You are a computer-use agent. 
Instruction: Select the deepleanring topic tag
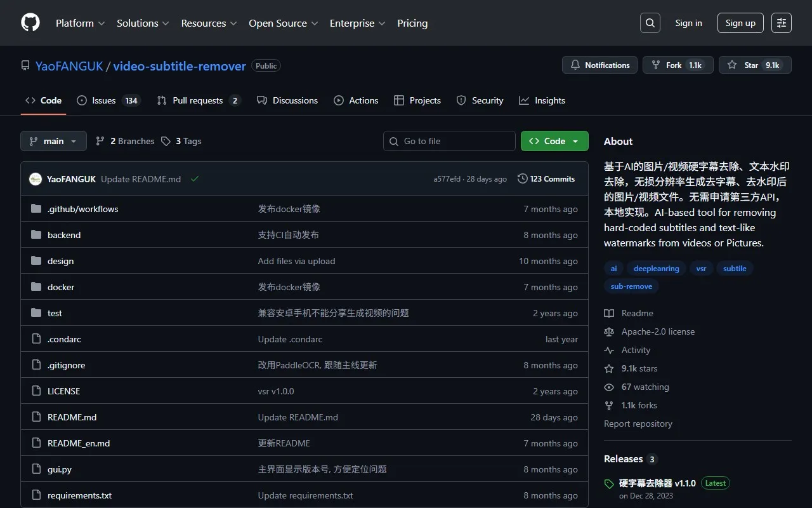click(656, 269)
